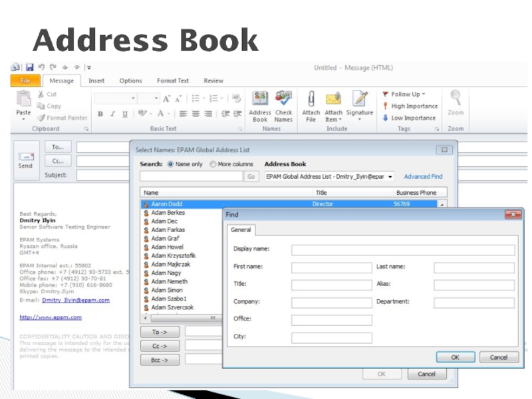The image size is (532, 399).
Task: Switch to the Insert ribbon tab
Action: 96,81
